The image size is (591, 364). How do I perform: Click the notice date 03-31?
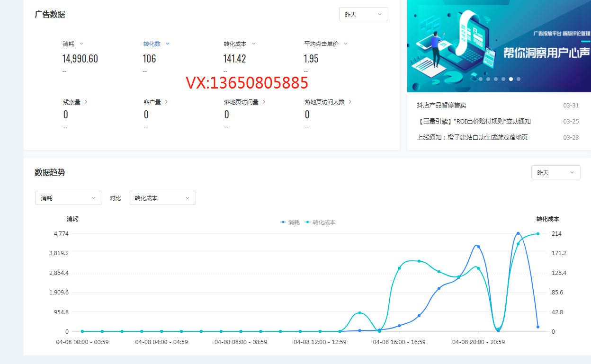click(571, 105)
